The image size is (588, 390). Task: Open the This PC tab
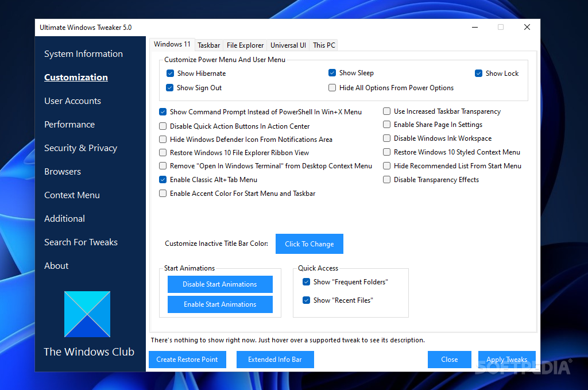(x=324, y=45)
